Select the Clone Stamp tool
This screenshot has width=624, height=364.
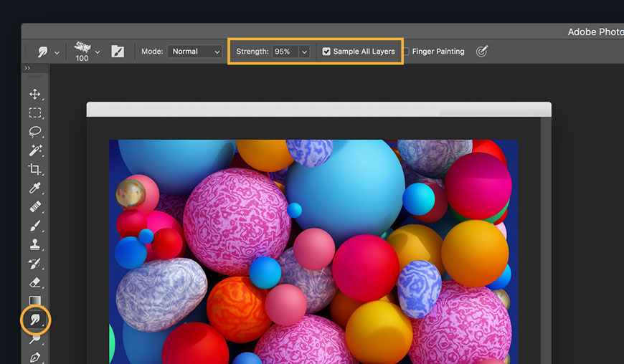coord(35,244)
